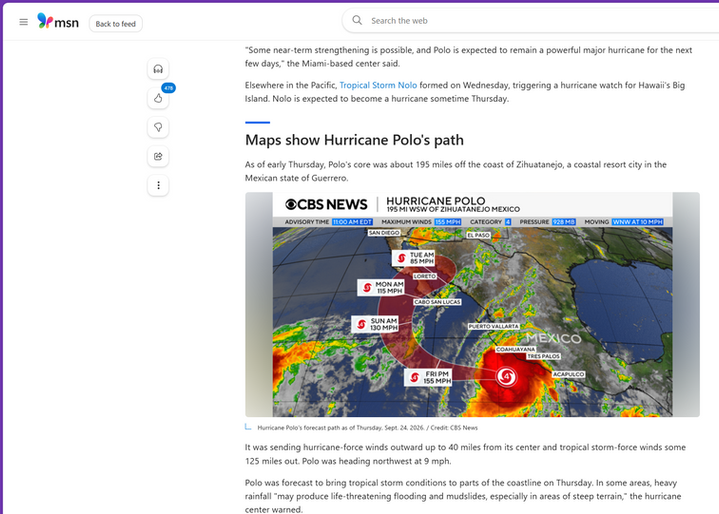Screen dimensions: 719x514
Task: Click the search magnifier icon
Action: [x=357, y=20]
